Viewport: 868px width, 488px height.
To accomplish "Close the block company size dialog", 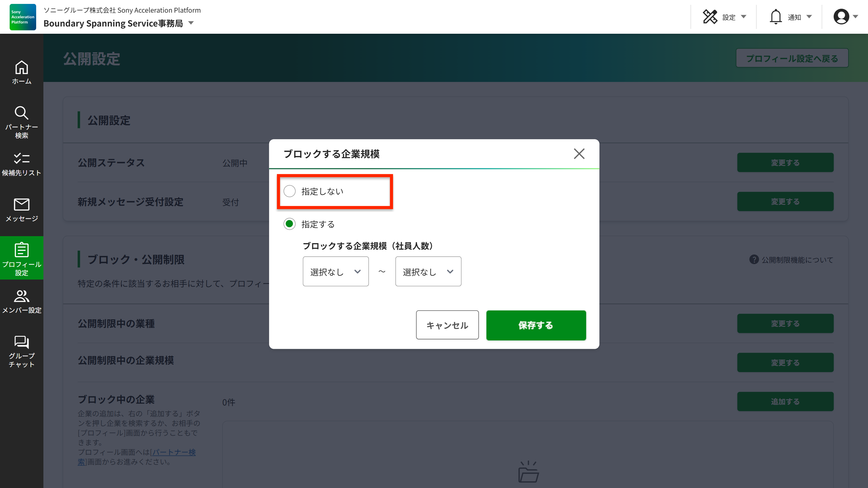I will 579,154.
